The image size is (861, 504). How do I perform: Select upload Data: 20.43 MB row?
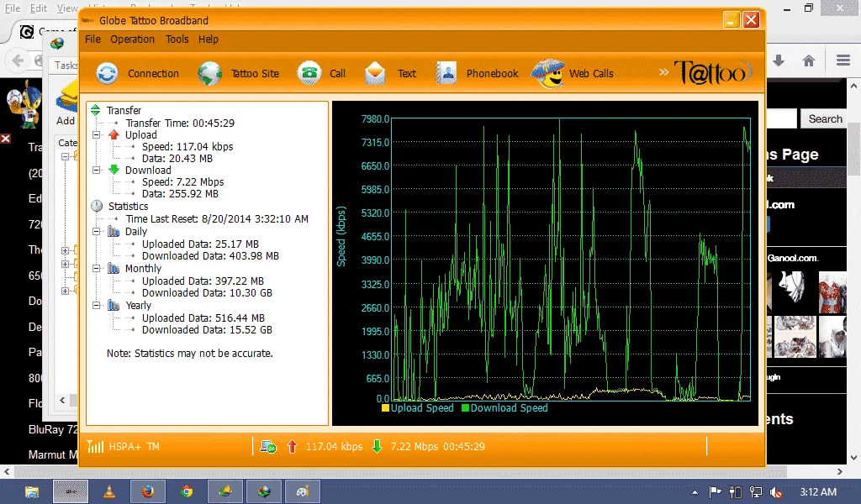(x=177, y=159)
